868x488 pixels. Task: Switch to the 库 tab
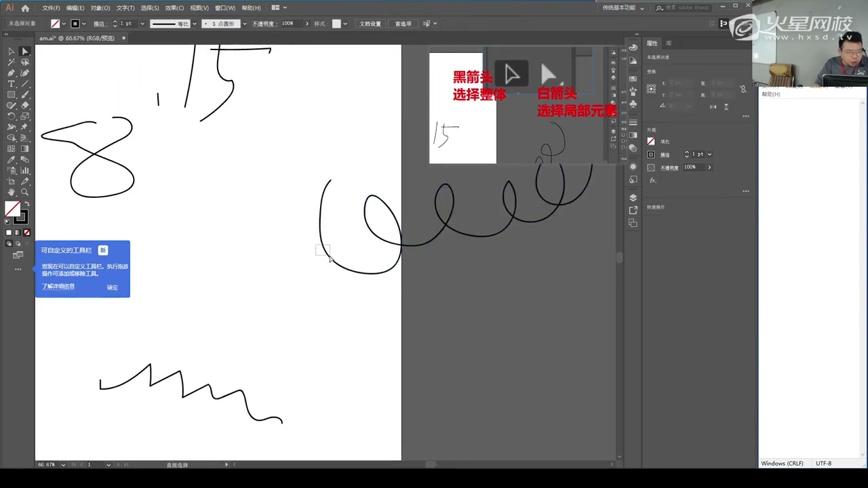pos(669,43)
